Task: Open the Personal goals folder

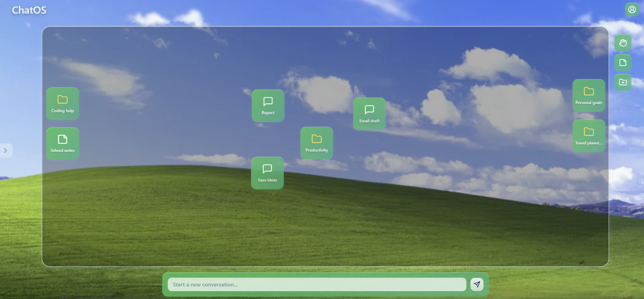Action: point(589,95)
